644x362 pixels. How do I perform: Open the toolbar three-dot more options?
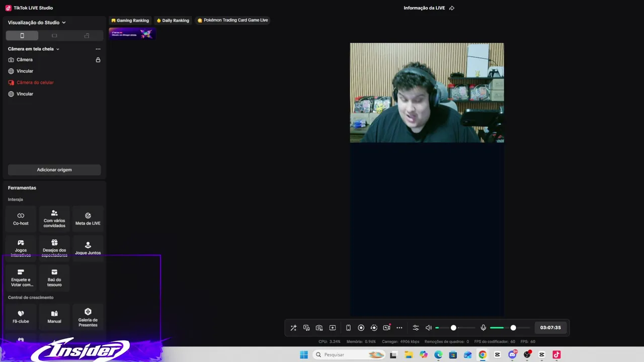pyautogui.click(x=399, y=328)
